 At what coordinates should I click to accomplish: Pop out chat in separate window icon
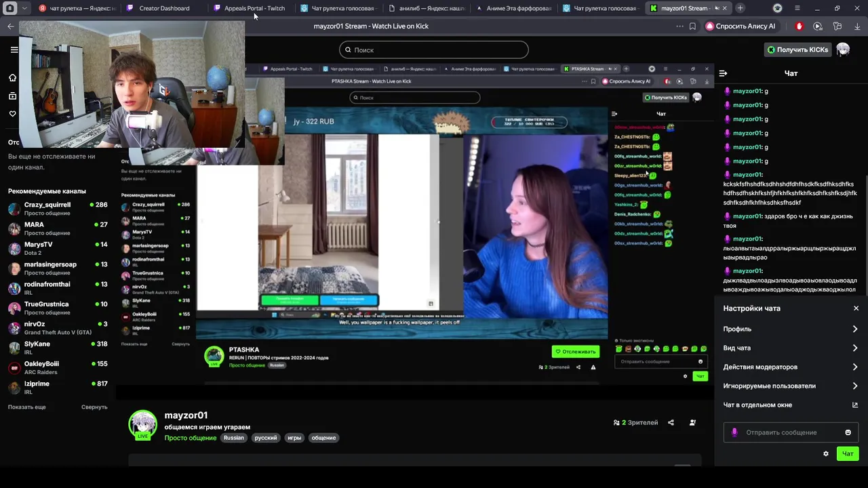(855, 405)
